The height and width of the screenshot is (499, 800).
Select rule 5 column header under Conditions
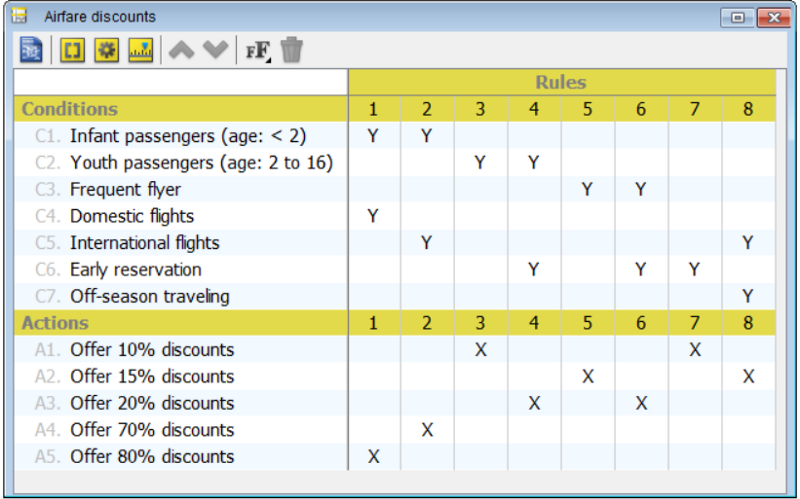click(x=588, y=109)
